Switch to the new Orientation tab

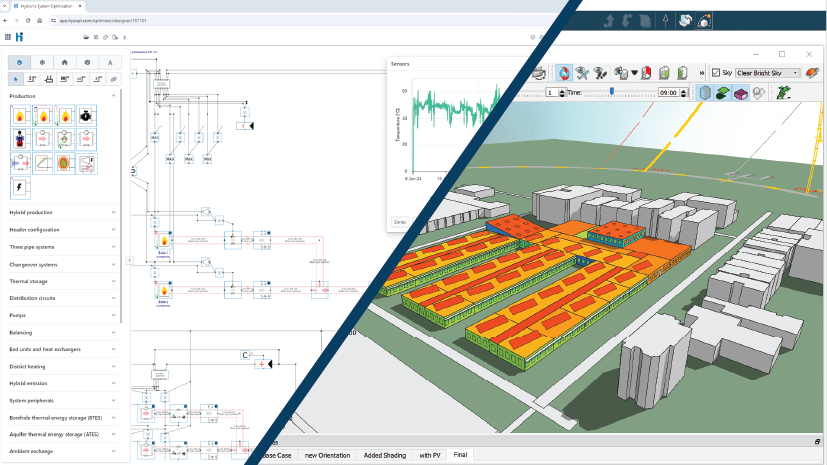point(327,455)
